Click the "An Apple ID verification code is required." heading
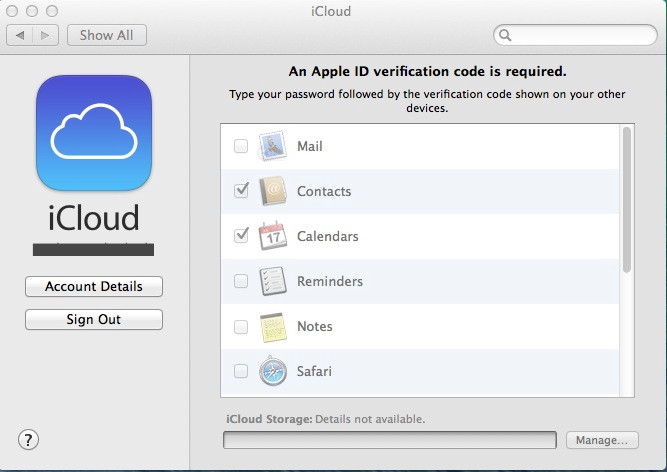 click(x=428, y=71)
